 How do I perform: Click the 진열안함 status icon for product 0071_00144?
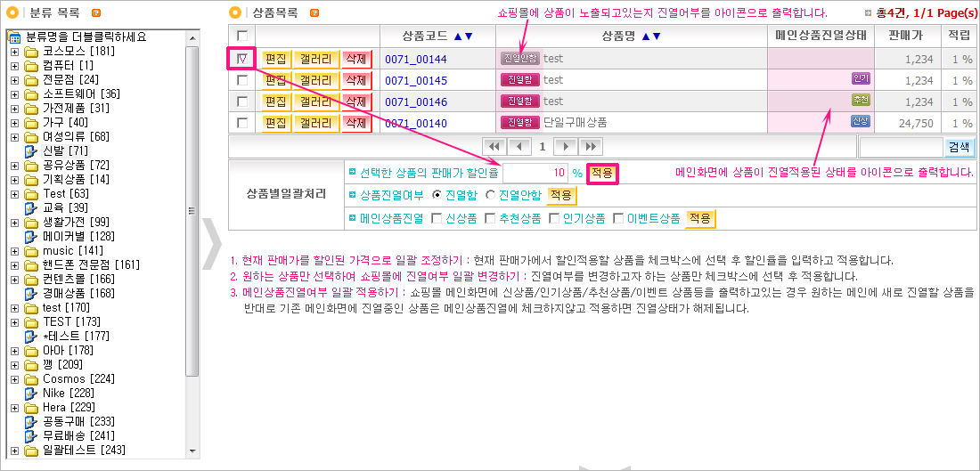pyautogui.click(x=520, y=59)
